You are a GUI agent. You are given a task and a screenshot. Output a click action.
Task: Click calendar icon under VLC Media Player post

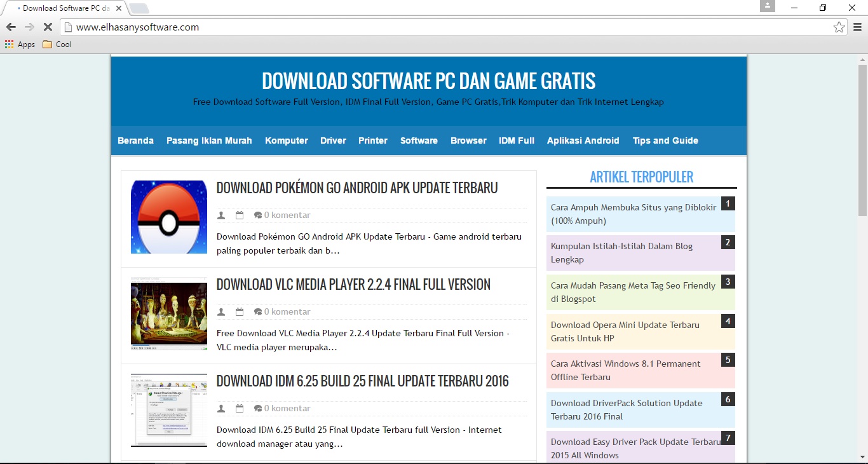240,312
